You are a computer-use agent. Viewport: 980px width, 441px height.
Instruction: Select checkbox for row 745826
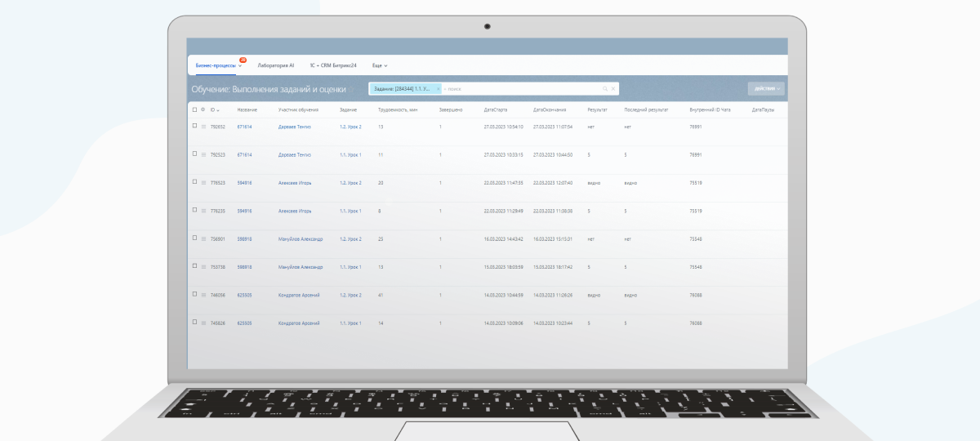coord(194,323)
